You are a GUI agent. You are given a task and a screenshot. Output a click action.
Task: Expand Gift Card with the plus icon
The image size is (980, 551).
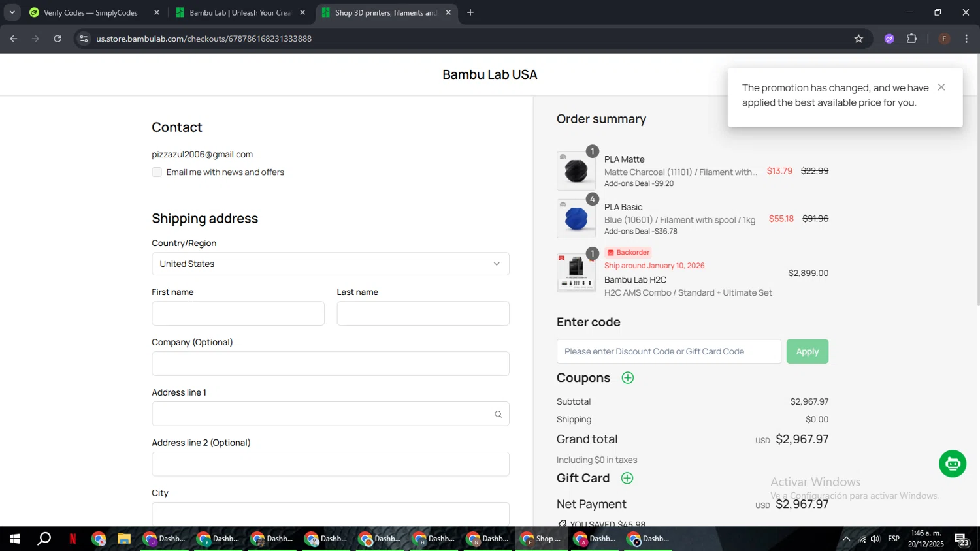pyautogui.click(x=627, y=479)
